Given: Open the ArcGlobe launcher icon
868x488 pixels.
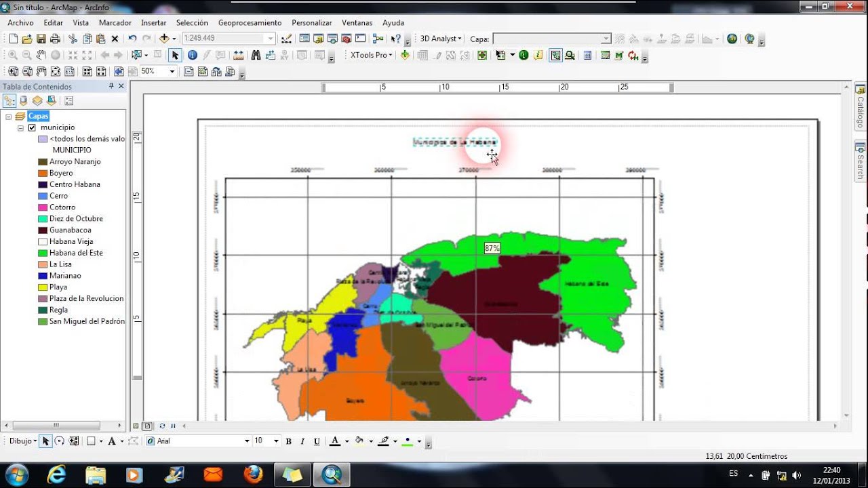Looking at the screenshot, I should [x=750, y=39].
